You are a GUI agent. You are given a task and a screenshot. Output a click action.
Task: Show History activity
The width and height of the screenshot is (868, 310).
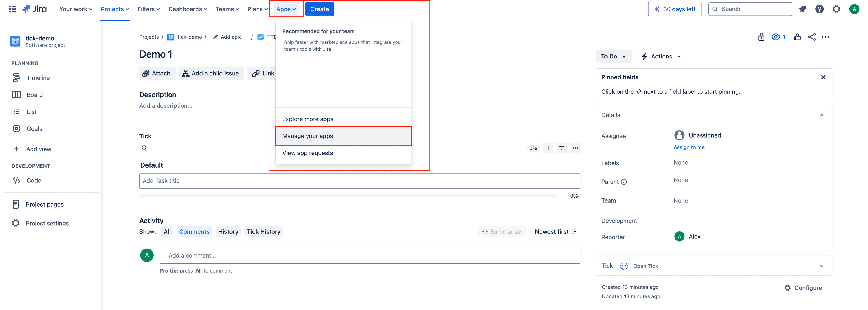point(228,232)
